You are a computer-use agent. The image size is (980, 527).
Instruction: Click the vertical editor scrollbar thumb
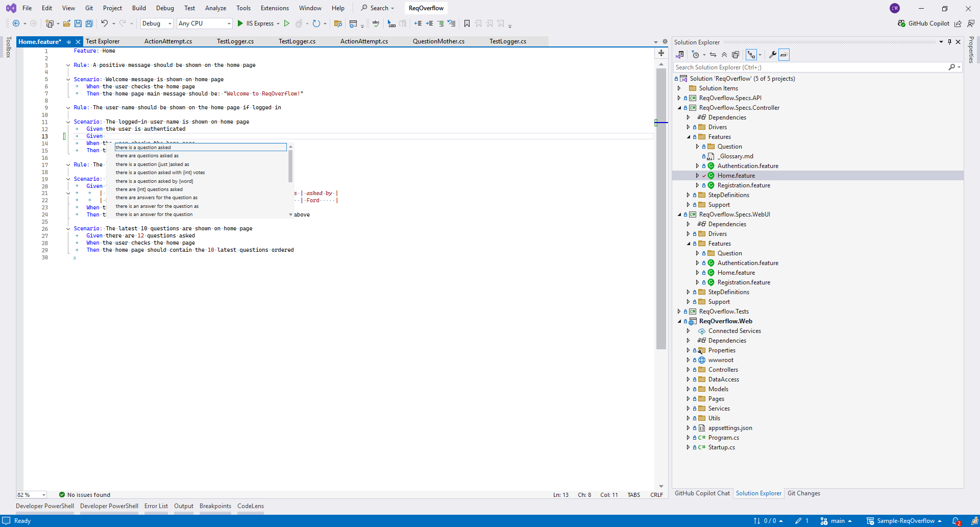tap(661, 208)
